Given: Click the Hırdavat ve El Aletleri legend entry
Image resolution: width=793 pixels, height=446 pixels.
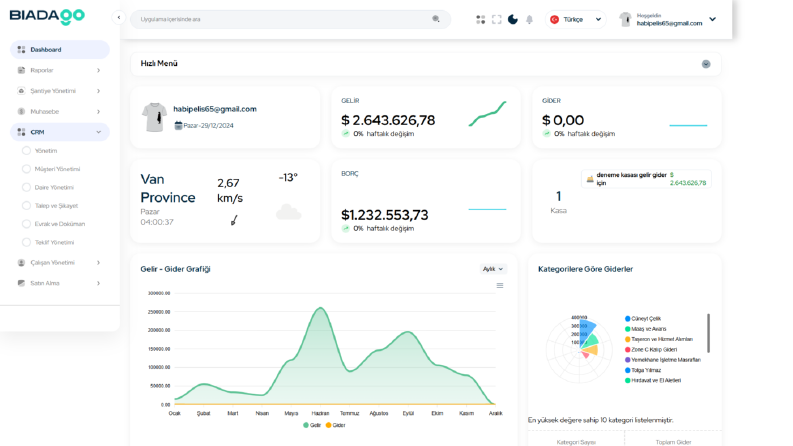Looking at the screenshot, I should coord(653,380).
